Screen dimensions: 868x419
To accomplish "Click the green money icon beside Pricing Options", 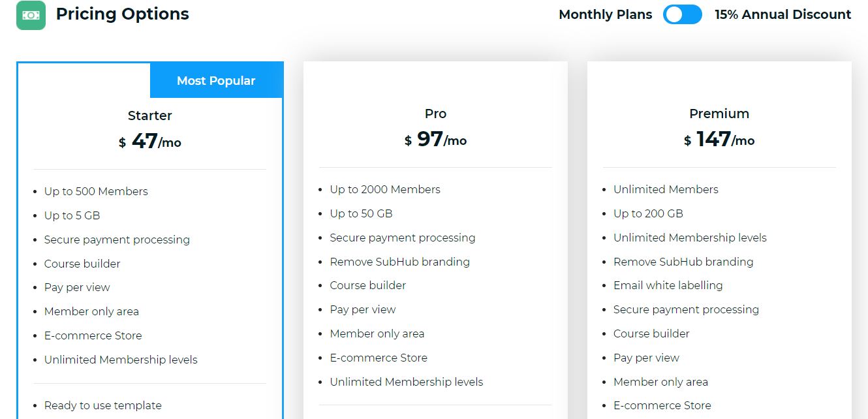I will 31,15.
